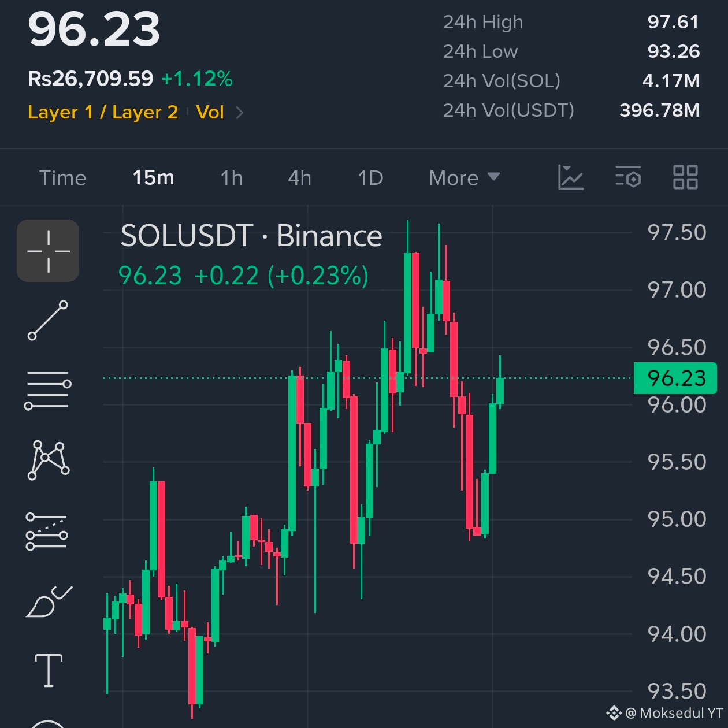Open the Vol tag link
Image resolution: width=728 pixels, height=728 pixels.
pyautogui.click(x=210, y=112)
